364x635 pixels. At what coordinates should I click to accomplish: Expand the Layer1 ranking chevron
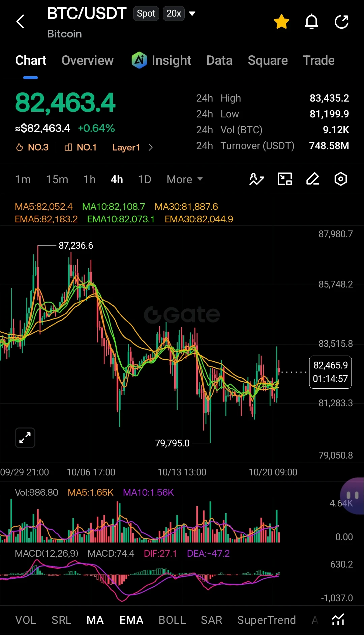click(151, 147)
